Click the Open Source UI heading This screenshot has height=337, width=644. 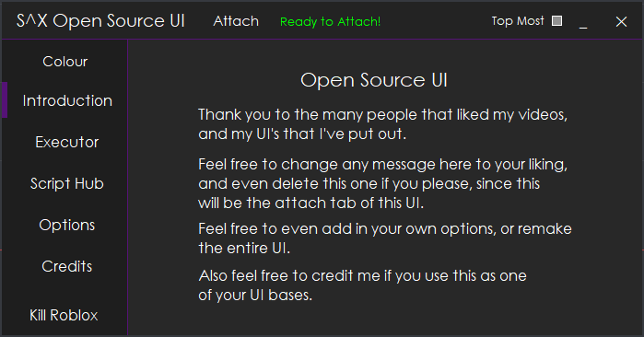[x=374, y=80]
